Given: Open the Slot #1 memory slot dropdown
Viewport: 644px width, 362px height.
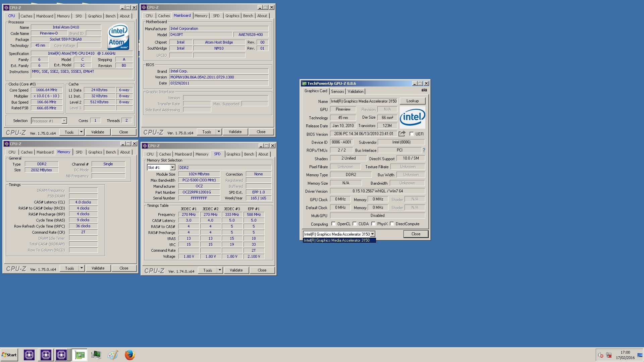Looking at the screenshot, I should 172,168.
